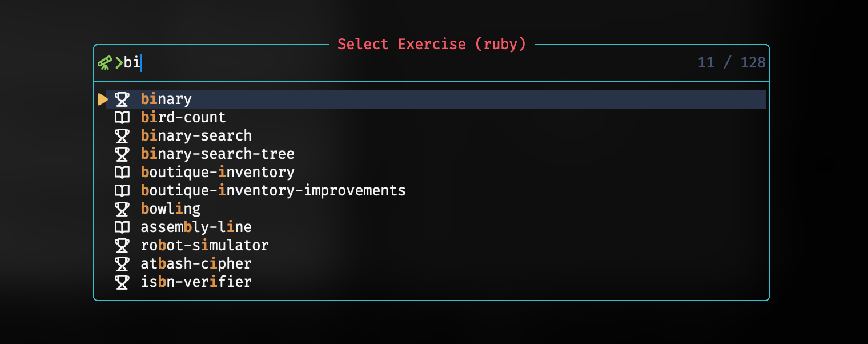This screenshot has width=868, height=344.
Task: Choose the bird-count exercise
Action: (183, 118)
